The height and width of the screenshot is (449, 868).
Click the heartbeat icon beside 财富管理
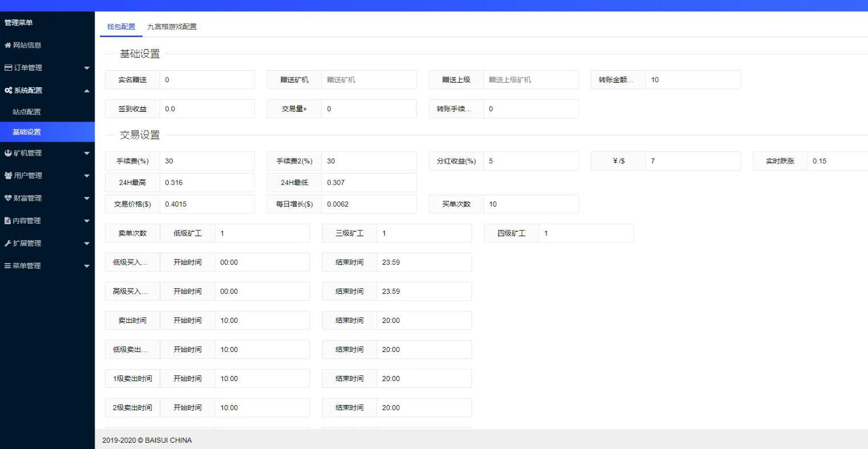click(8, 198)
